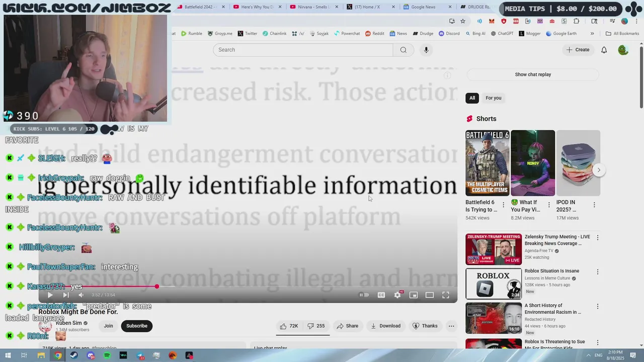Open Twitter bookmark
This screenshot has height=362, width=644.
tap(247, 34)
